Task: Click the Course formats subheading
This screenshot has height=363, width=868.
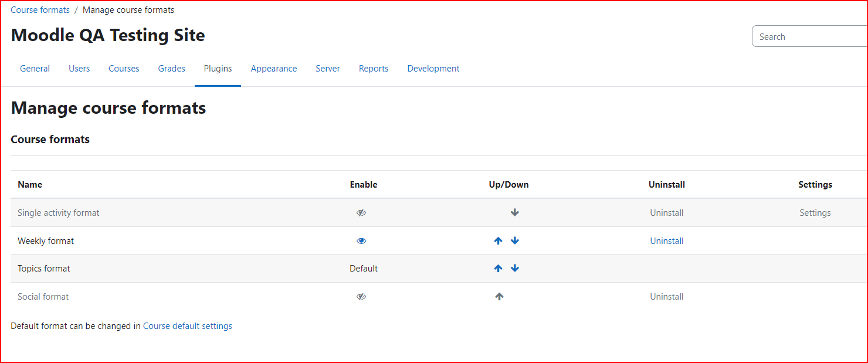Action: 50,140
